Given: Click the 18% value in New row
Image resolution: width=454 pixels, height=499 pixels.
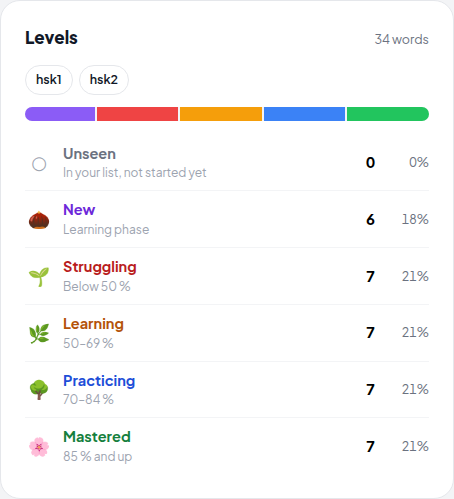Looking at the screenshot, I should tap(415, 219).
